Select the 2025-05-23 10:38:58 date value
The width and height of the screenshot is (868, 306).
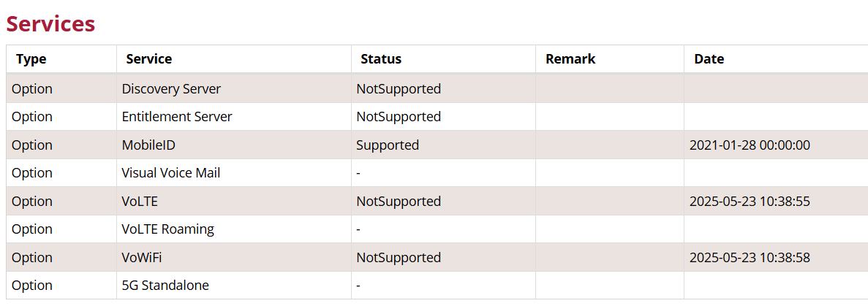750,258
